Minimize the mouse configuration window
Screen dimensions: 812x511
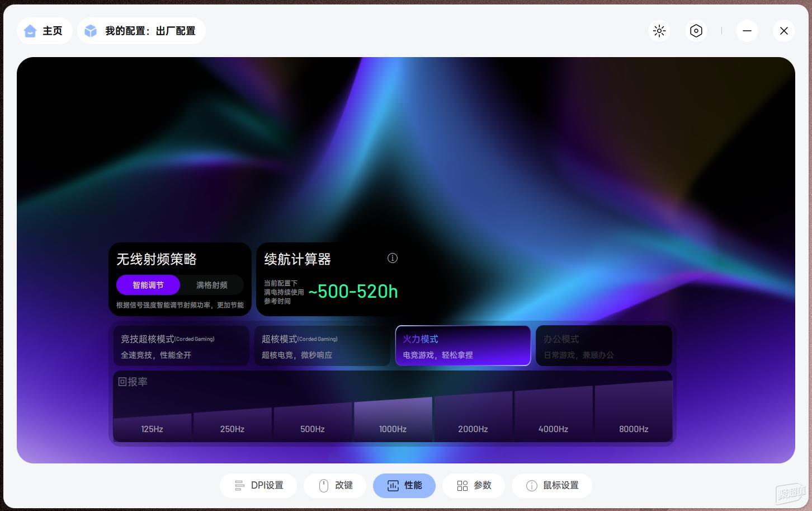pyautogui.click(x=747, y=31)
